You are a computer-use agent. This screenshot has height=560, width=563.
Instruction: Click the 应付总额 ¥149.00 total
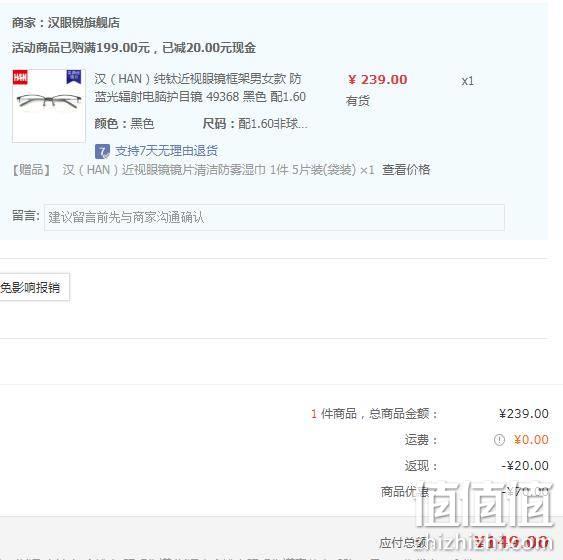point(512,542)
